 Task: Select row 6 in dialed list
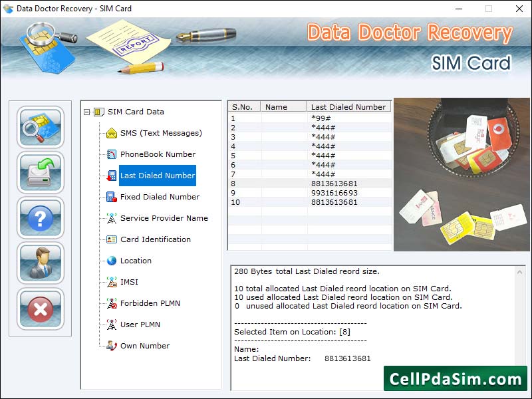[x=310, y=165]
